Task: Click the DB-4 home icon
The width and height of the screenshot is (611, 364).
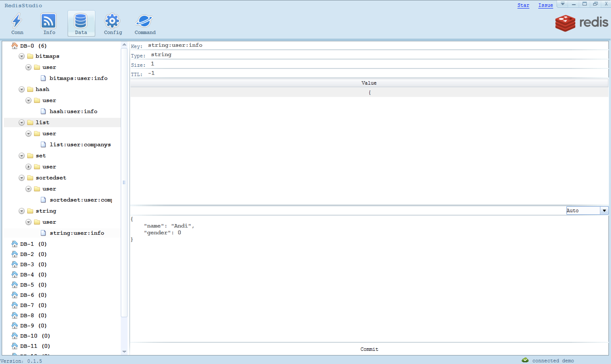Action: click(x=15, y=274)
